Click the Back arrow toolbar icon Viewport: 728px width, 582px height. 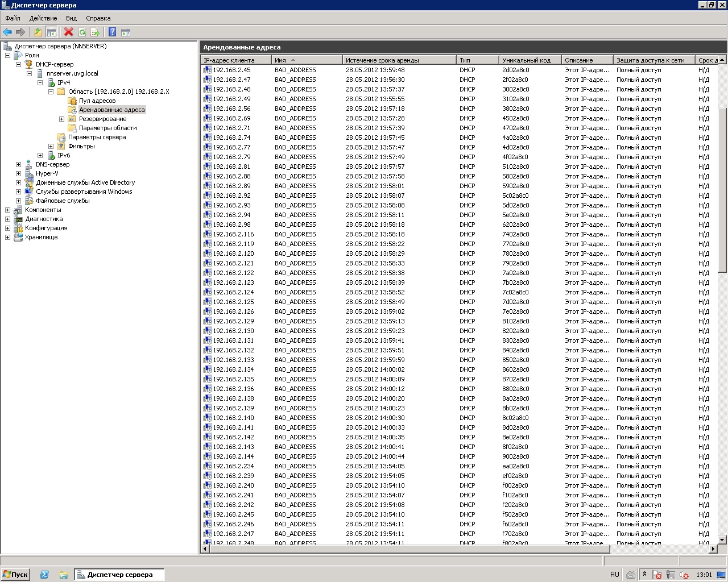(7, 32)
